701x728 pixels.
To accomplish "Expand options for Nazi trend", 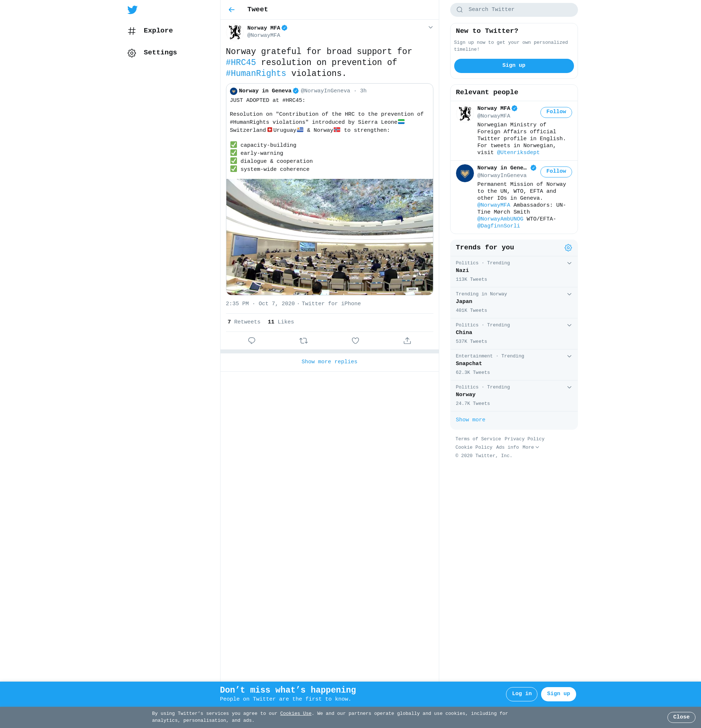I will pyautogui.click(x=569, y=263).
